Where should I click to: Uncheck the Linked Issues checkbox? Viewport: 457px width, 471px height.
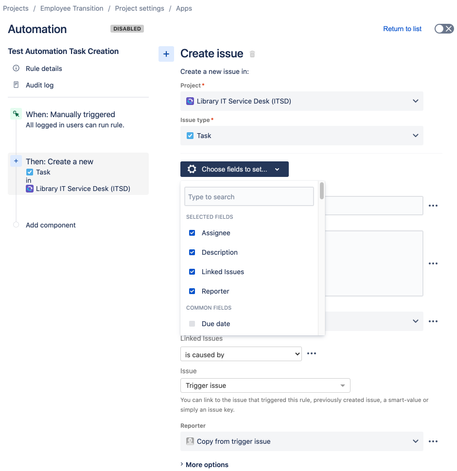point(192,272)
